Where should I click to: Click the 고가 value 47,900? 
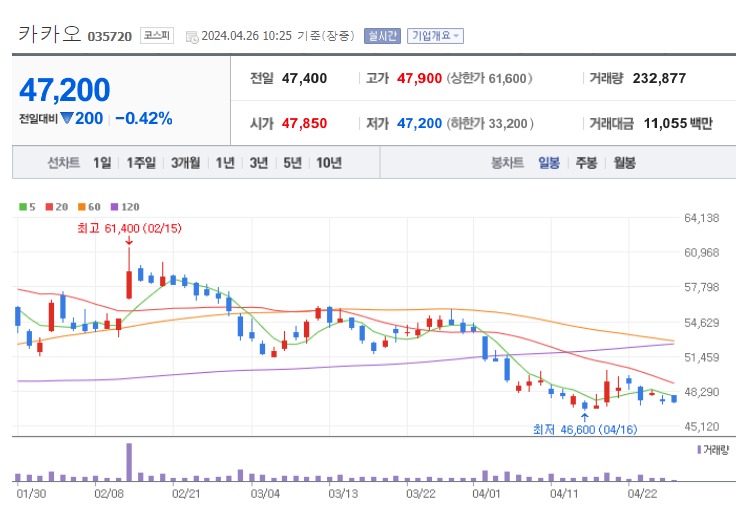click(x=419, y=78)
